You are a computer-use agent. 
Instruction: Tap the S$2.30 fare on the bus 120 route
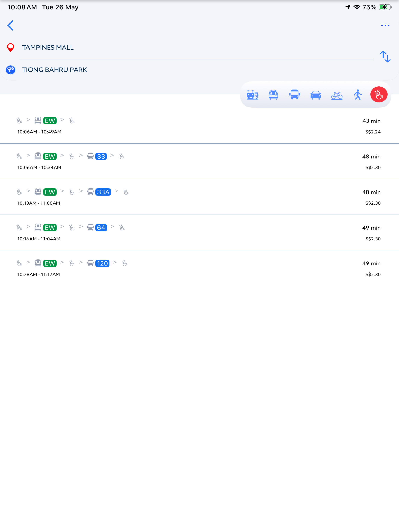(373, 274)
